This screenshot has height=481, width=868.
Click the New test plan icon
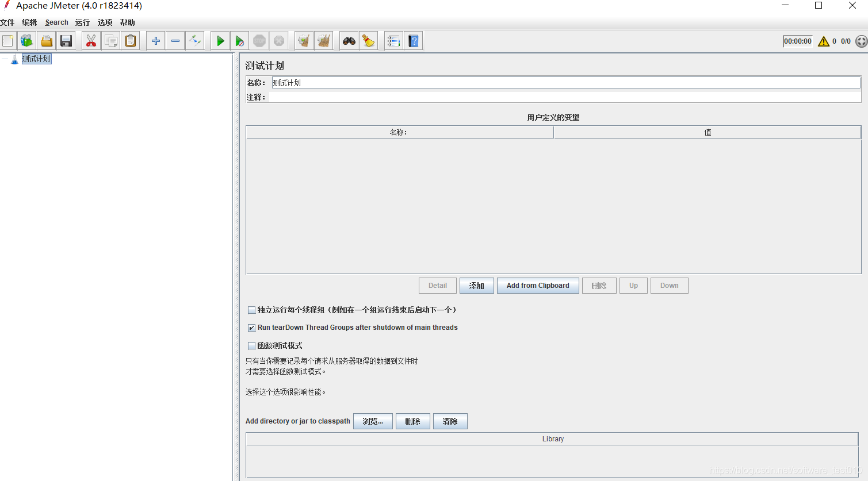pos(7,41)
